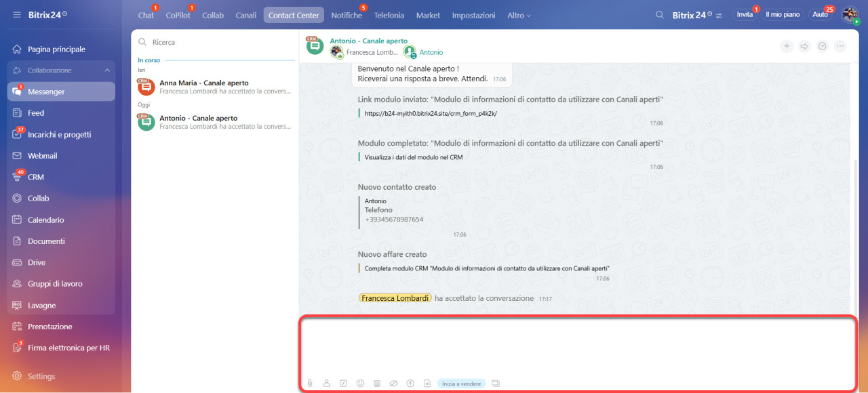
Task: Select Antonio - Canale aperto in conversation list
Action: [215, 122]
